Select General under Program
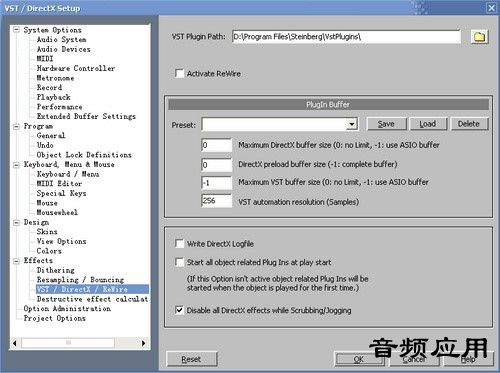 click(51, 136)
